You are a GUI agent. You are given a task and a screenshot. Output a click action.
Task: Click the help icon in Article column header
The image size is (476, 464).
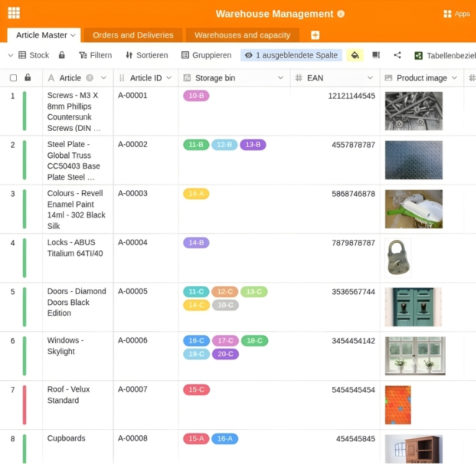(90, 78)
